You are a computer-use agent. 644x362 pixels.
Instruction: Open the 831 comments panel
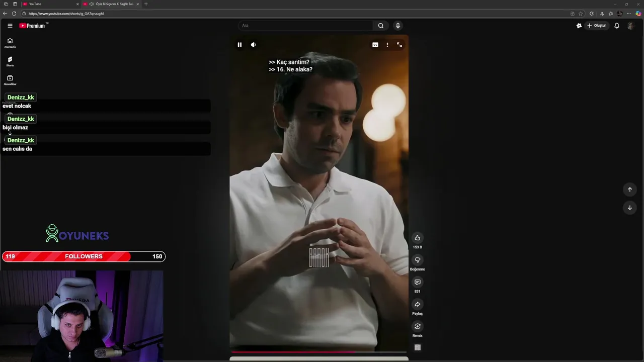(x=417, y=282)
